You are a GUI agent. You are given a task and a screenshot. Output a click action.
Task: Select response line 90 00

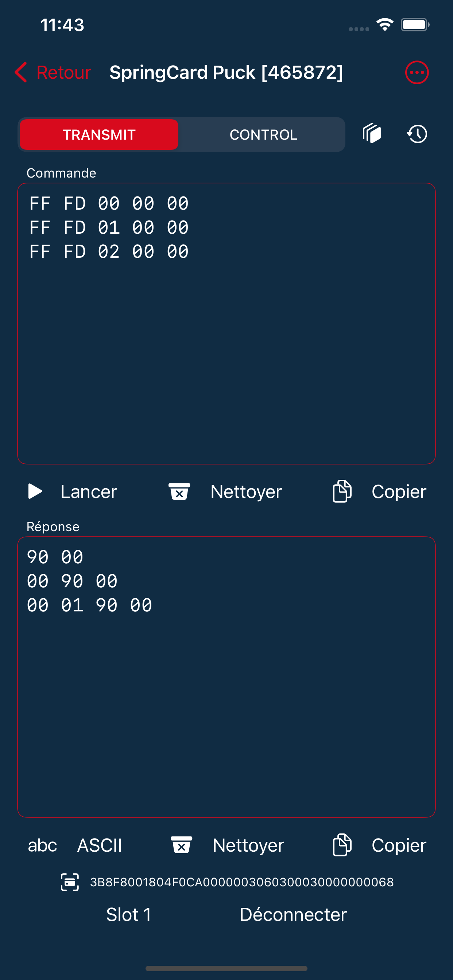(x=55, y=557)
